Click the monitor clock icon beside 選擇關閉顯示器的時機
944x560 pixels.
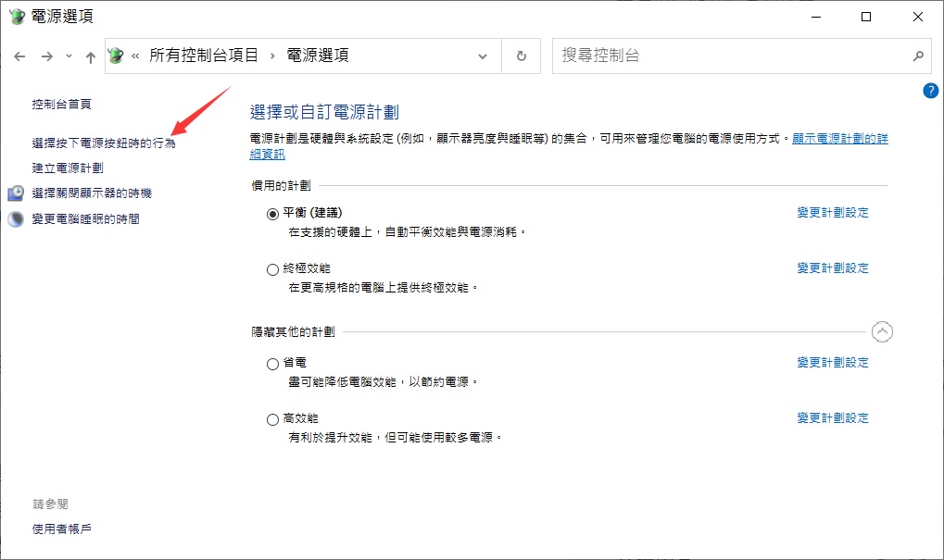tap(16, 193)
